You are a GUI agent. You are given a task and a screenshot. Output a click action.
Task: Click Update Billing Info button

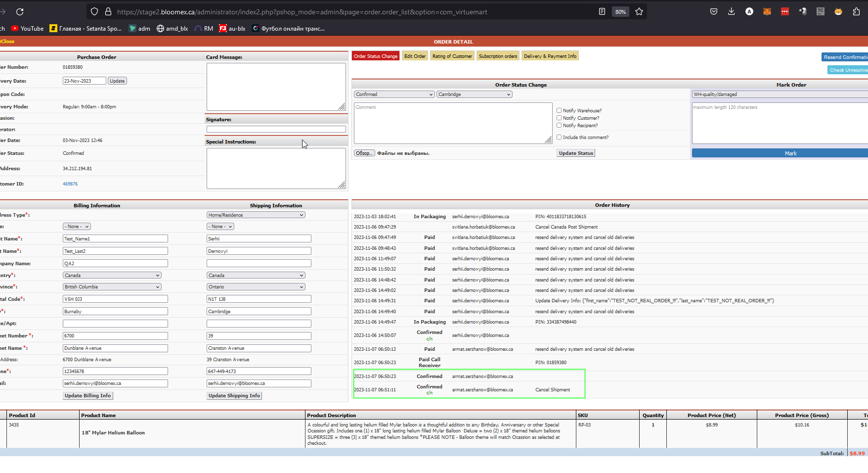(x=87, y=395)
